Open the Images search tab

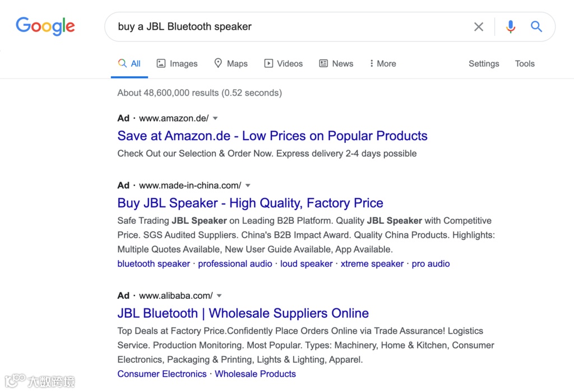[177, 63]
